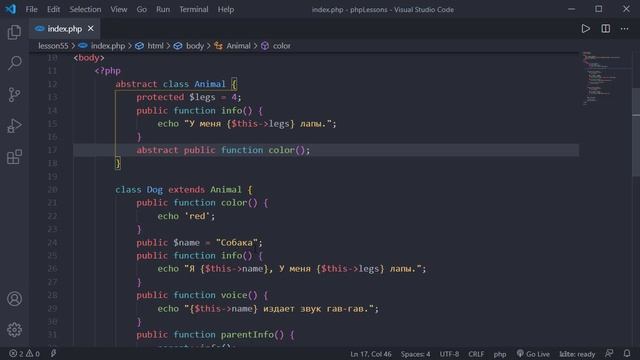Minimize the VS Code window
Image resolution: width=640 pixels, height=360 pixels.
(x=571, y=9)
